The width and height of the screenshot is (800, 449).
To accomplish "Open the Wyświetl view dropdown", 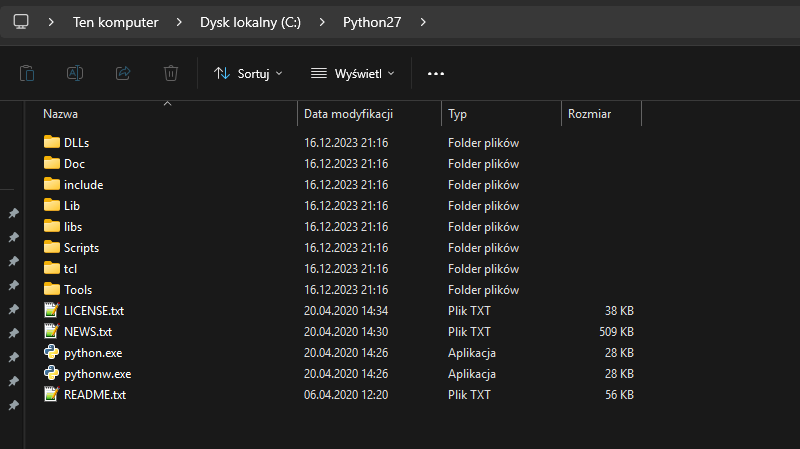I will (353, 73).
